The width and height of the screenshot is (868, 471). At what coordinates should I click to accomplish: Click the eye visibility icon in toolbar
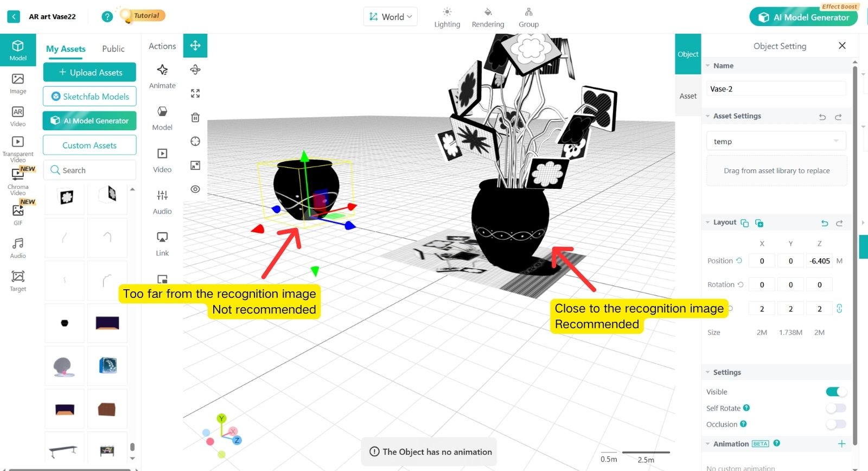(195, 189)
